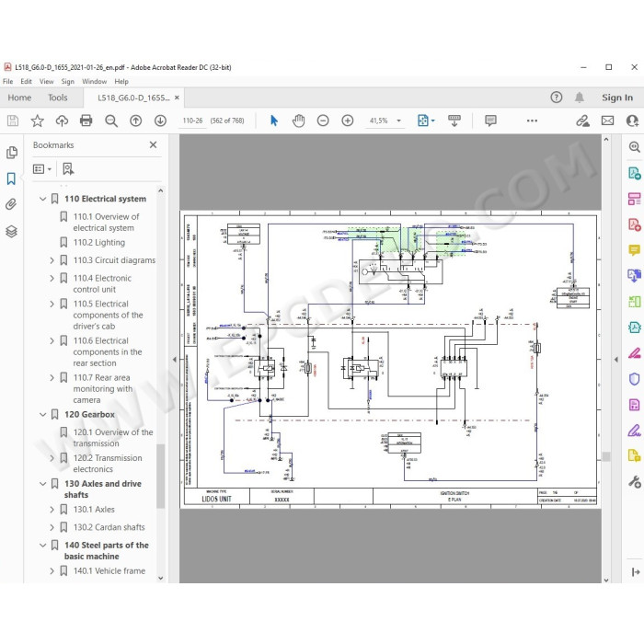Open 120.1 Overview of the transmission
The image size is (644, 644).
click(113, 438)
